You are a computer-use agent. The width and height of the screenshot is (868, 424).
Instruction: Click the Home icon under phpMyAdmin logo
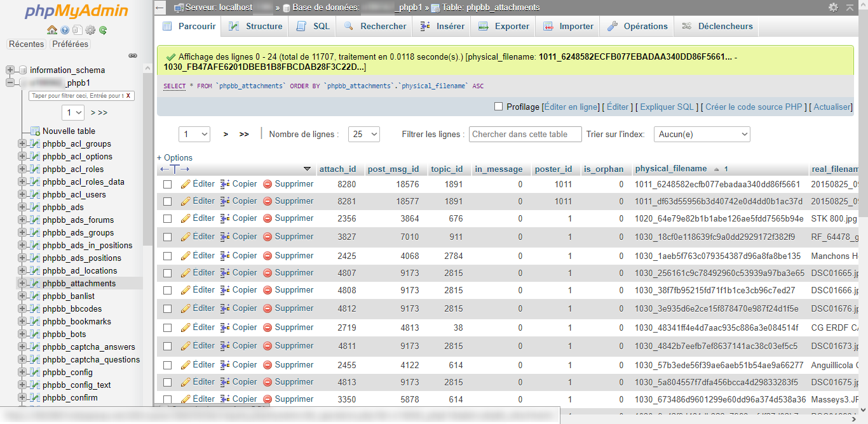coord(52,30)
